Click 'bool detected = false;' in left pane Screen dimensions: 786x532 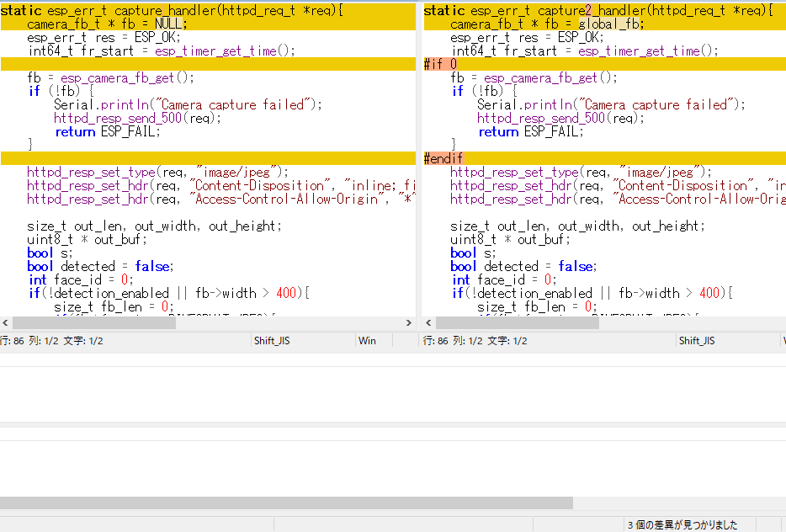pyautogui.click(x=100, y=266)
